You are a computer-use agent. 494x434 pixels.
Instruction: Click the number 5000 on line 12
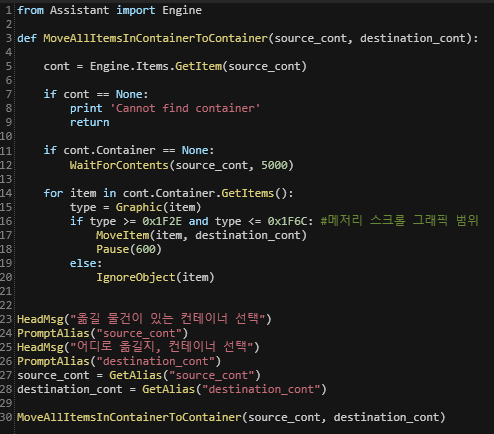(274, 165)
